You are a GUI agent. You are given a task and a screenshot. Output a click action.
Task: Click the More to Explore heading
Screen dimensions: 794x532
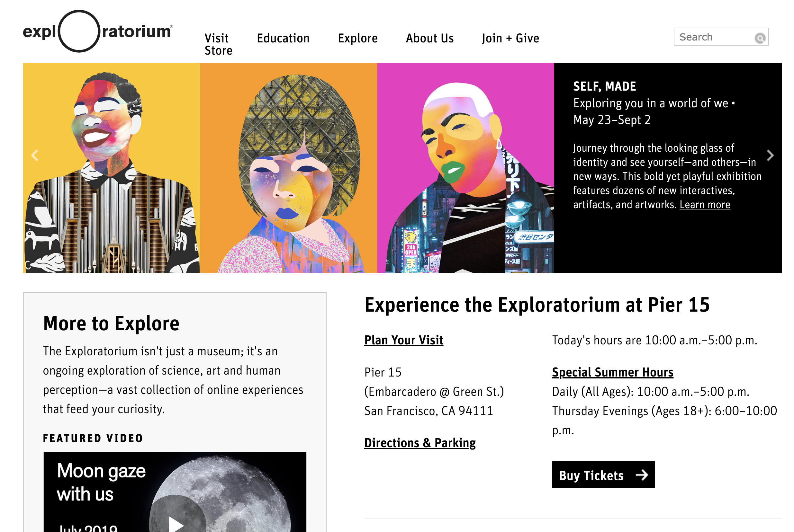coord(111,323)
